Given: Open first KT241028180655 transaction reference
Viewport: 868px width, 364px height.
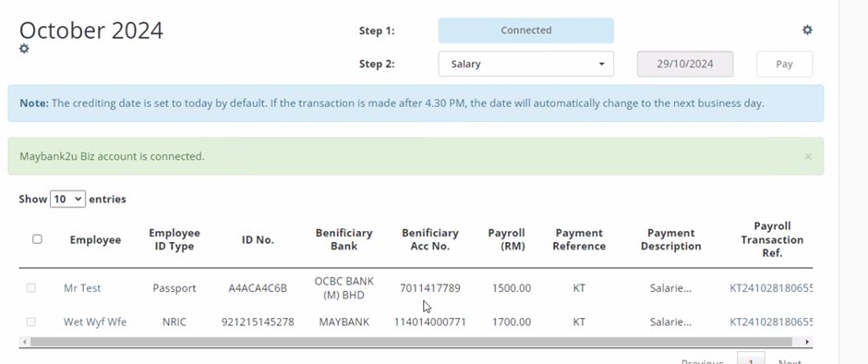Looking at the screenshot, I should click(771, 288).
